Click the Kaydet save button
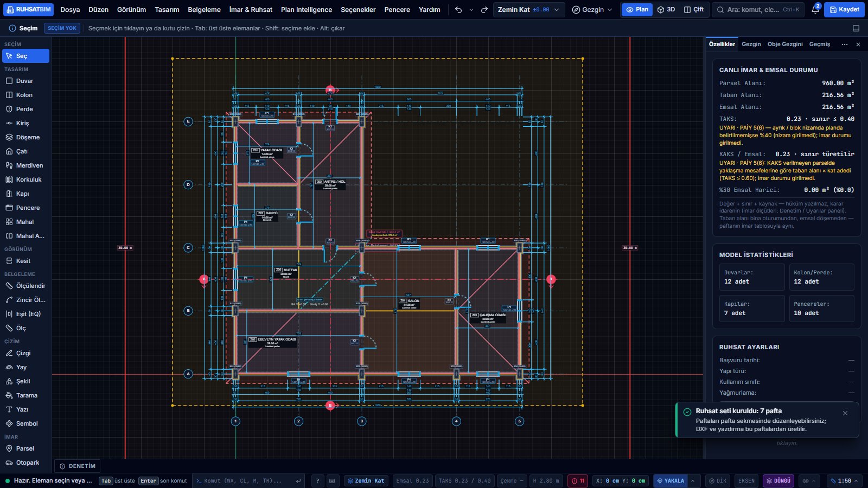868x488 pixels. tap(844, 10)
